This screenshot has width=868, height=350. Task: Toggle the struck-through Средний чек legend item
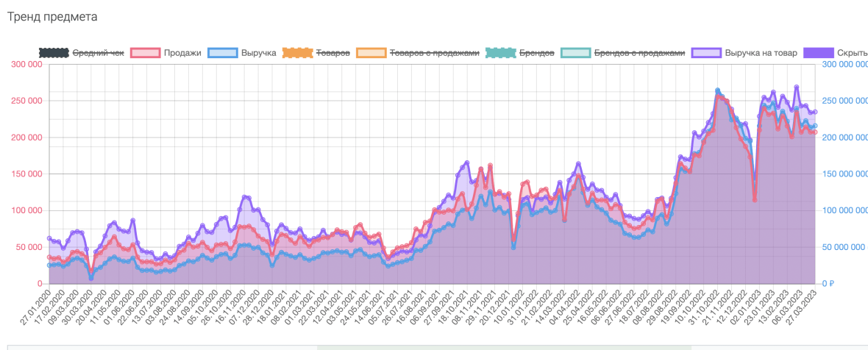tap(82, 53)
